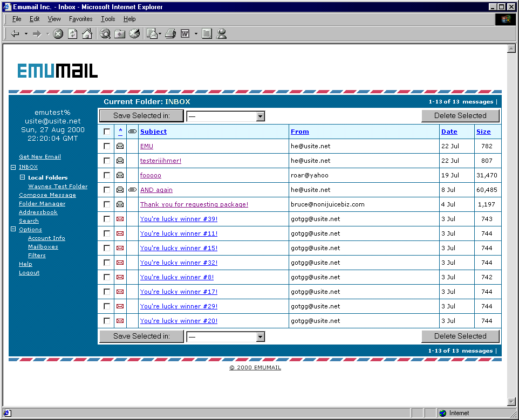Click the browser Stop button
Screen dimensions: 519x420
(58, 34)
